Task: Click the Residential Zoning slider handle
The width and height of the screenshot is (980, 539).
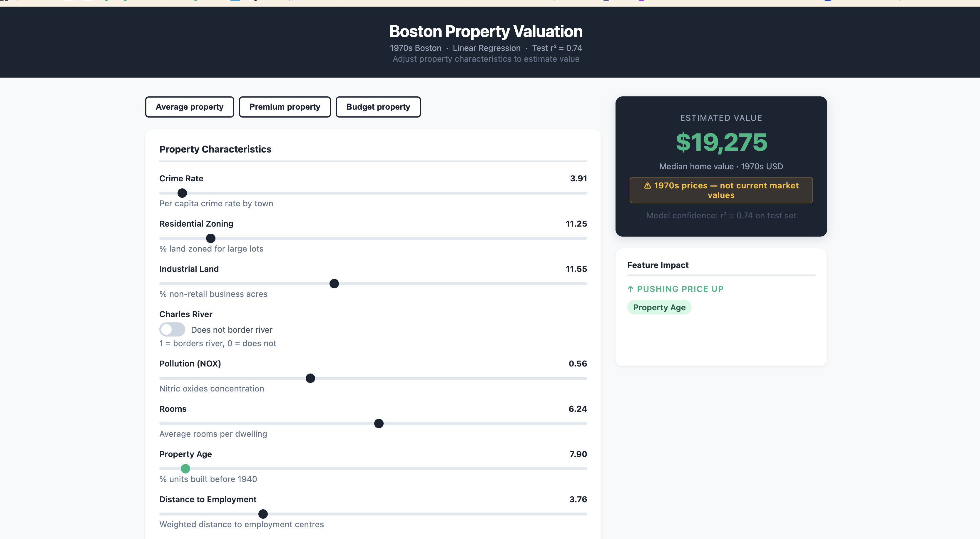Action: (210, 239)
